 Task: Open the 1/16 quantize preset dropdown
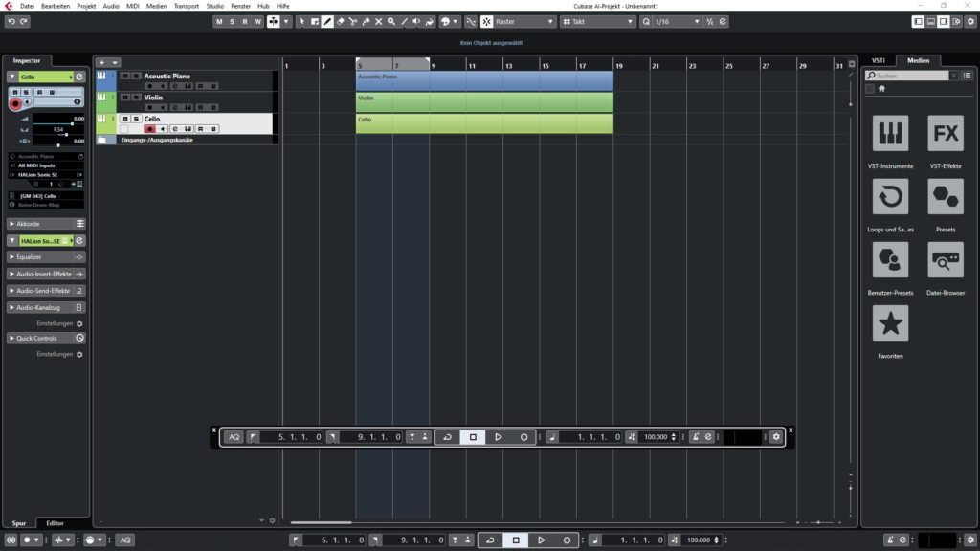[x=677, y=22]
